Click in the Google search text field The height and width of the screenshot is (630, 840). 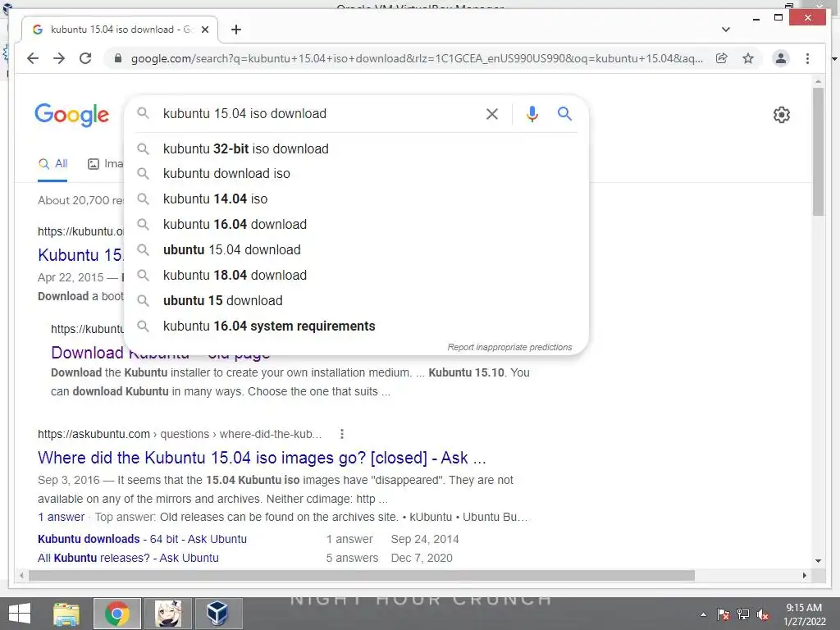point(319,113)
